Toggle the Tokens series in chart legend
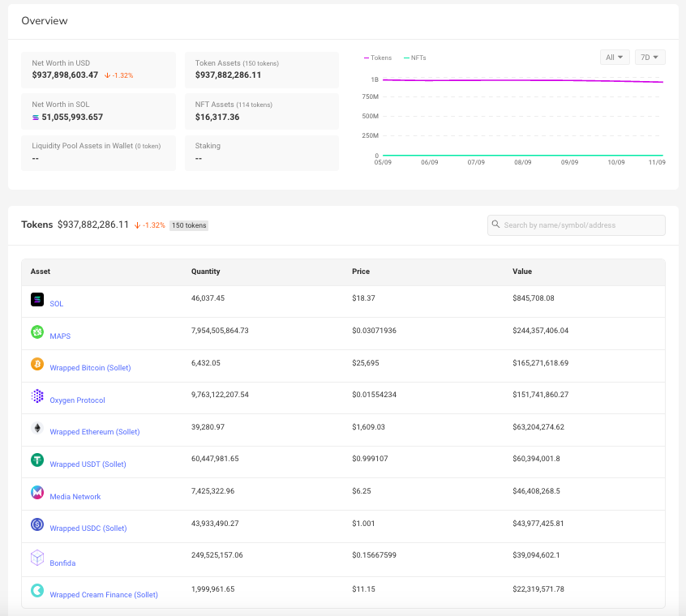The image size is (686, 616). (x=378, y=58)
